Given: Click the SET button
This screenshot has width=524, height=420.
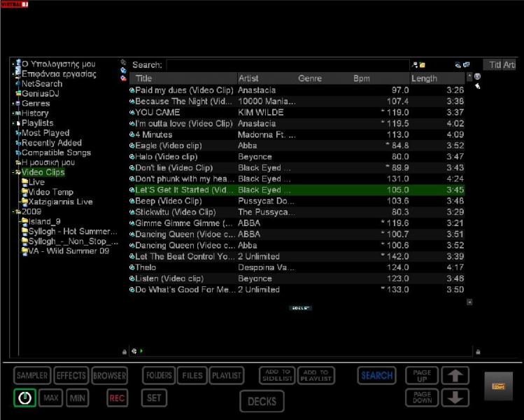Looking at the screenshot, I should click(154, 398).
